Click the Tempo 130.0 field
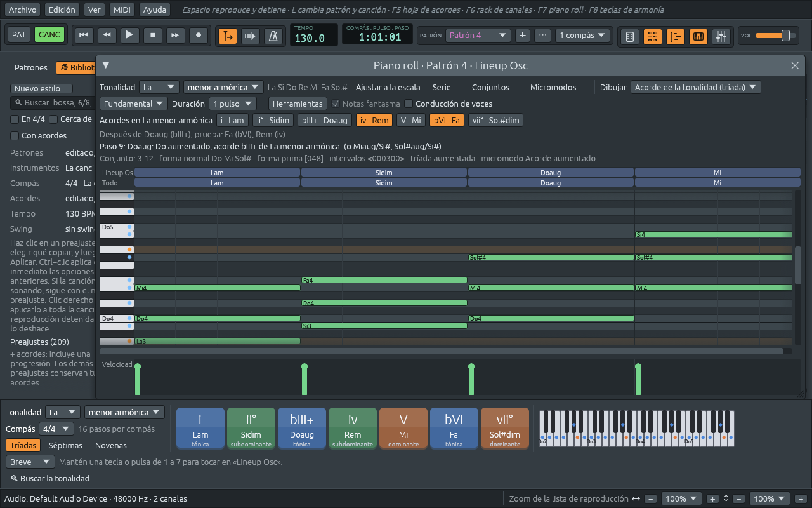Screen dimensions: 812x508 [x=314, y=35]
